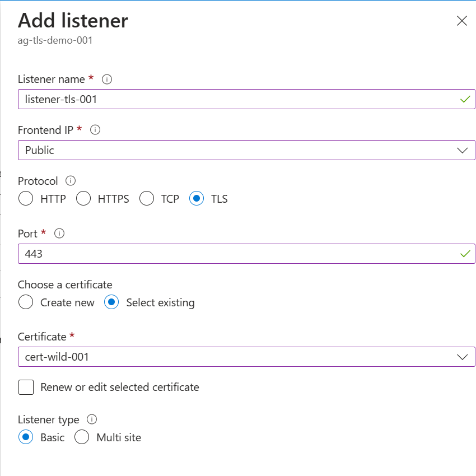The width and height of the screenshot is (476, 476).
Task: Enable renew or edit selected certificate
Action: [x=25, y=387]
